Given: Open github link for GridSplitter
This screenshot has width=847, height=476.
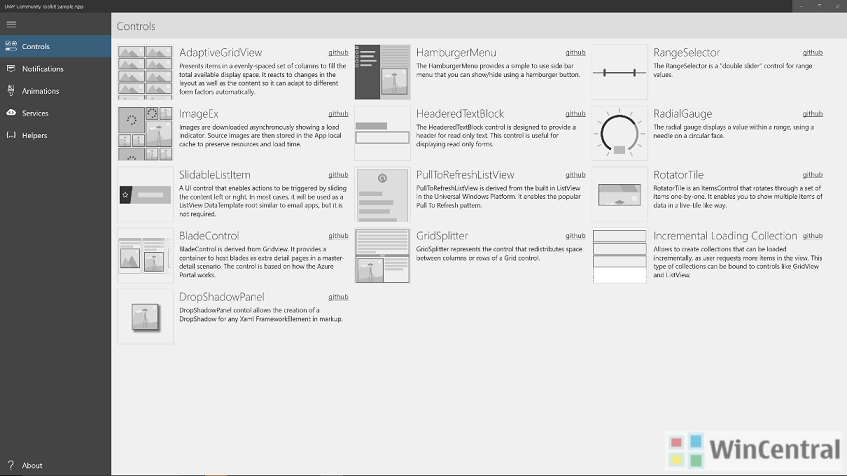Looking at the screenshot, I should click(x=575, y=236).
